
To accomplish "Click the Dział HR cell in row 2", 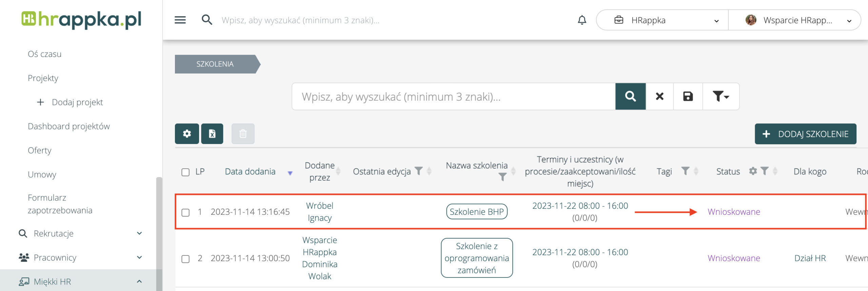I will [x=810, y=258].
